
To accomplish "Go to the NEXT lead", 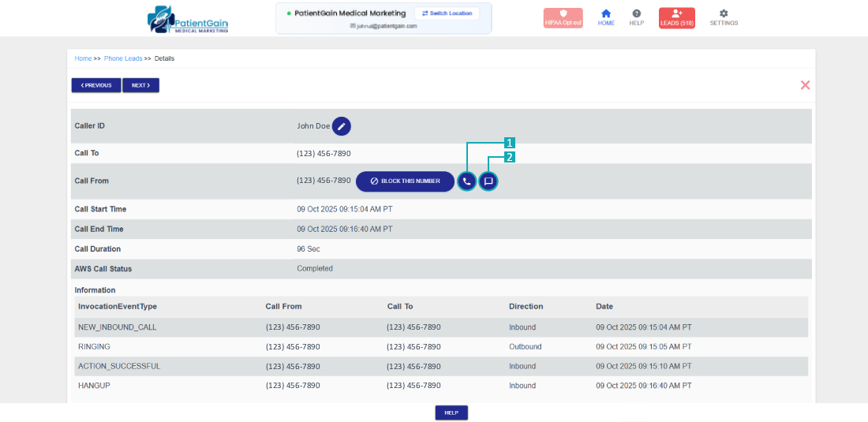I will coord(140,85).
